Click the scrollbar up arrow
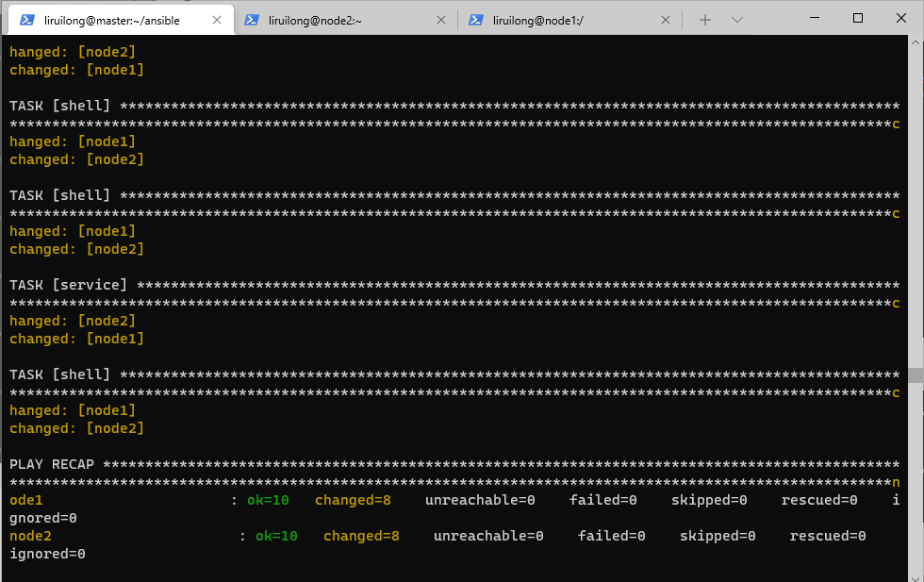This screenshot has height=582, width=924. coord(916,42)
